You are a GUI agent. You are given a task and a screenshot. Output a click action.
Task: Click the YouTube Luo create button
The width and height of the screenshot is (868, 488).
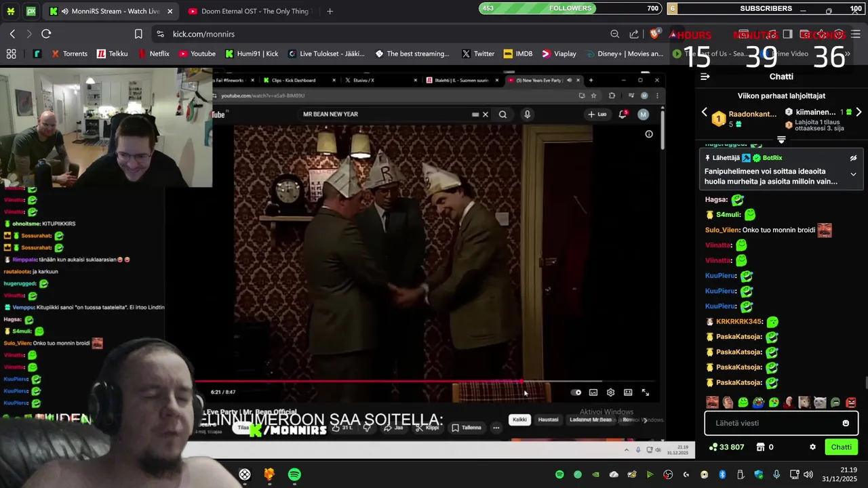597,115
